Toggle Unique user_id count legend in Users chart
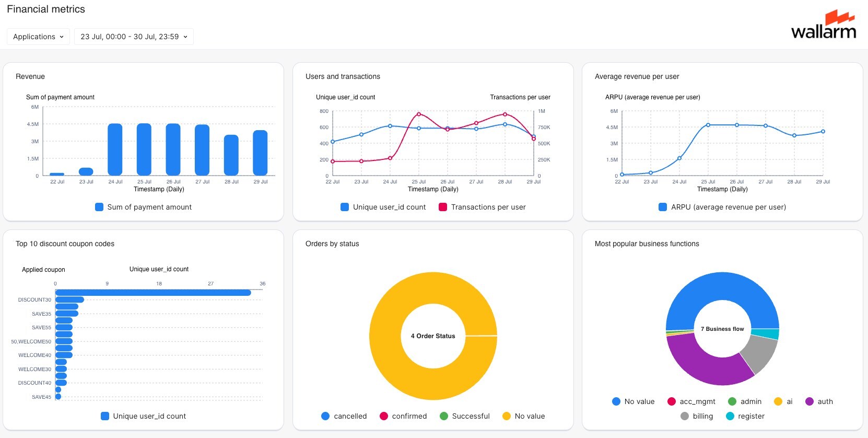Screen dimensions: 868x438 pyautogui.click(x=383, y=207)
